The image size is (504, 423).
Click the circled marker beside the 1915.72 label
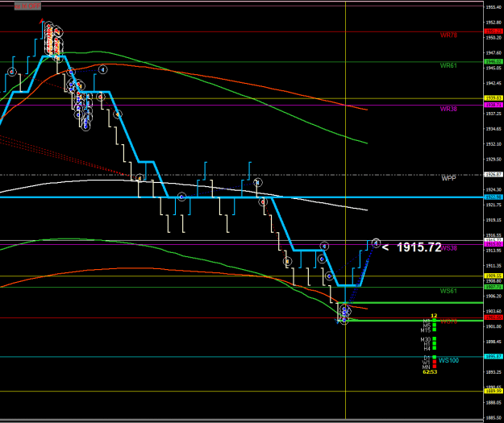click(376, 243)
